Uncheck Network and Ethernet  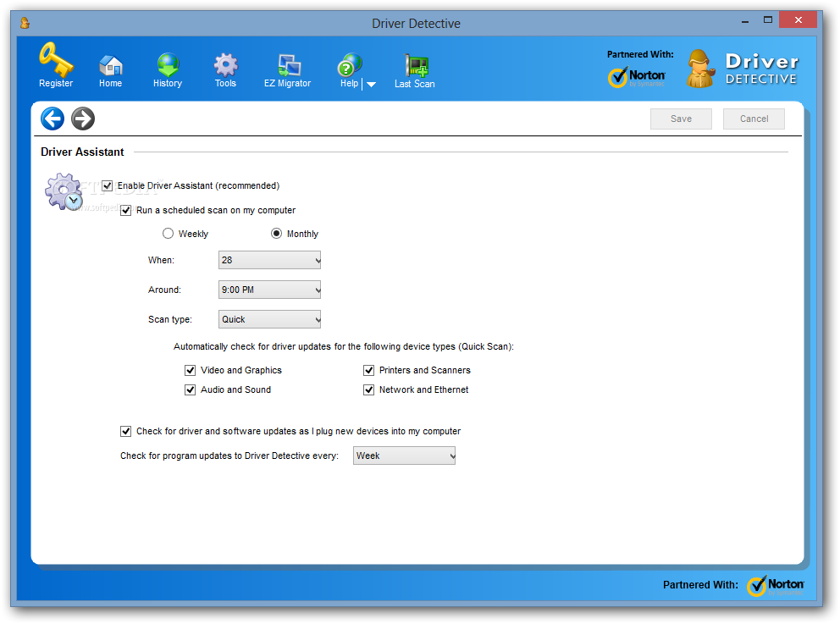pyautogui.click(x=368, y=390)
